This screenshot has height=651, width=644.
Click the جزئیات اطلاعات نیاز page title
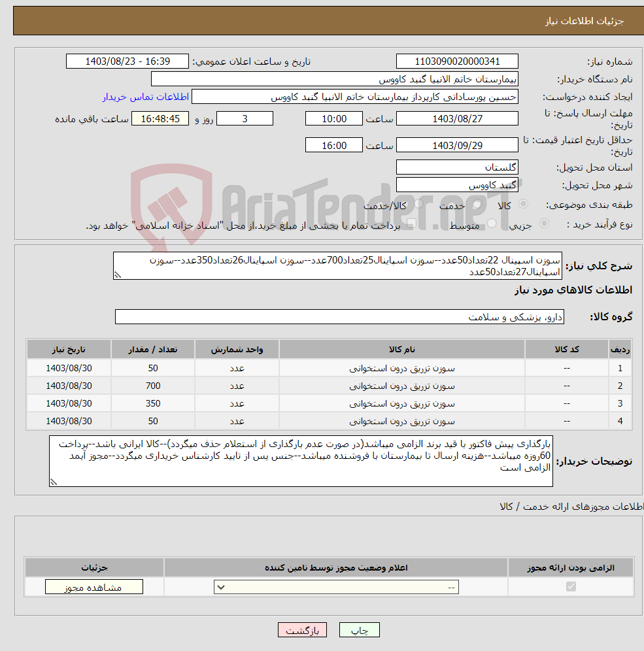(x=585, y=21)
